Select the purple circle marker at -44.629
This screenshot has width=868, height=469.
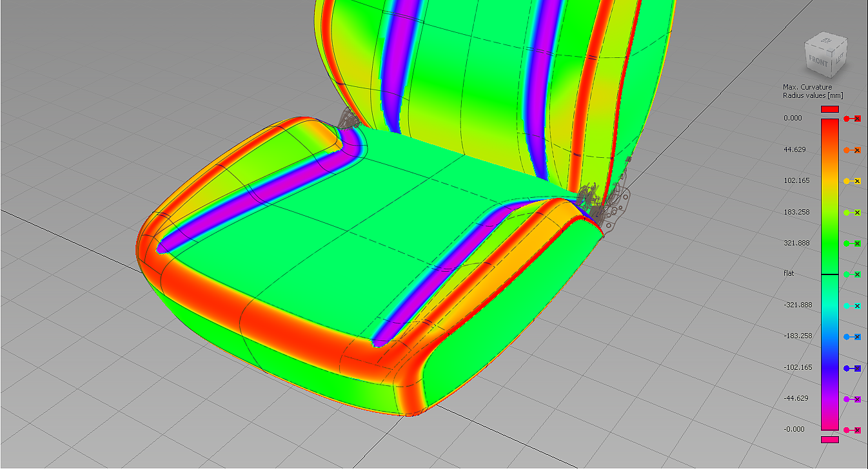coord(846,399)
